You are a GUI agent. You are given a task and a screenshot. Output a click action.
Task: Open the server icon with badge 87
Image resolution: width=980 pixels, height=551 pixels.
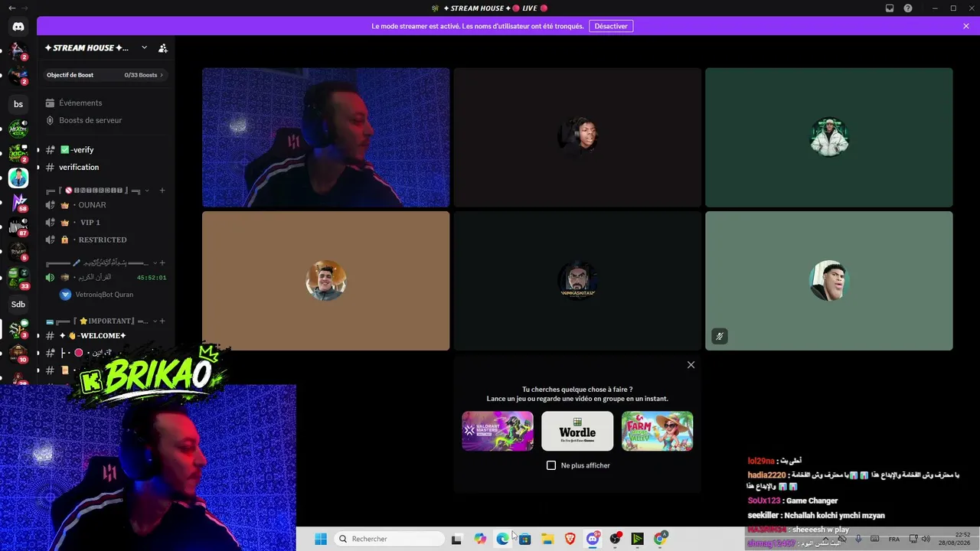coord(18,227)
